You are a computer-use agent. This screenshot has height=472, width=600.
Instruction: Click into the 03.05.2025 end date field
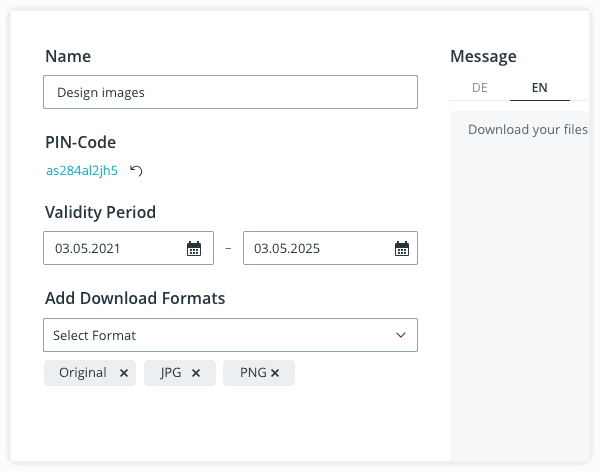click(x=330, y=248)
